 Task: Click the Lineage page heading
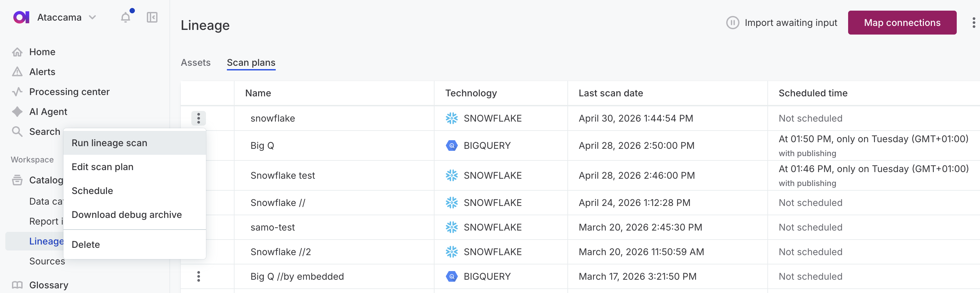[205, 25]
